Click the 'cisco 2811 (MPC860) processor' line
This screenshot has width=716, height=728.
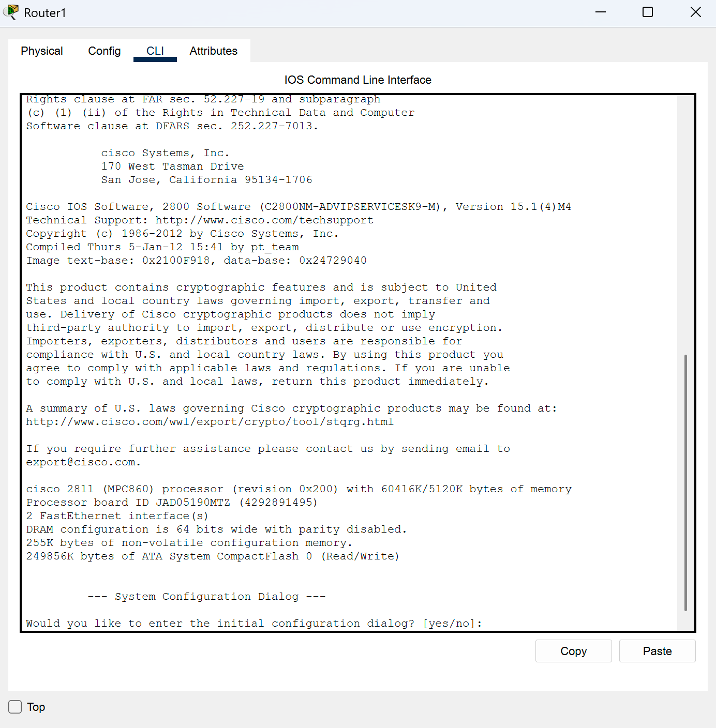299,489
